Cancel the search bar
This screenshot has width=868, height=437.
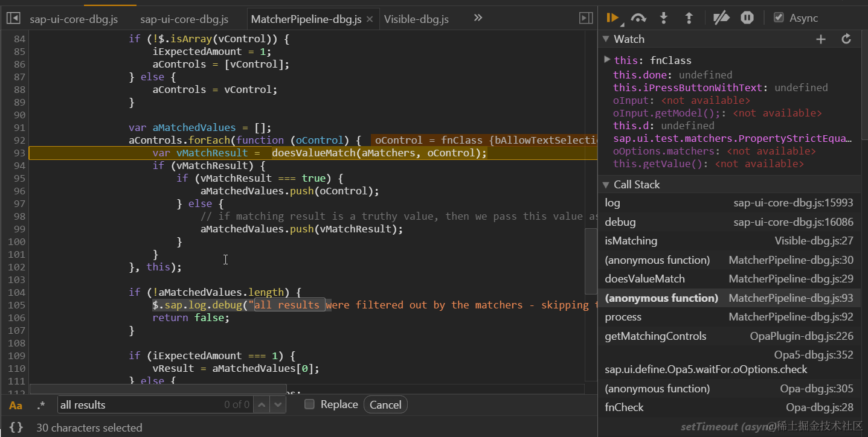(385, 405)
